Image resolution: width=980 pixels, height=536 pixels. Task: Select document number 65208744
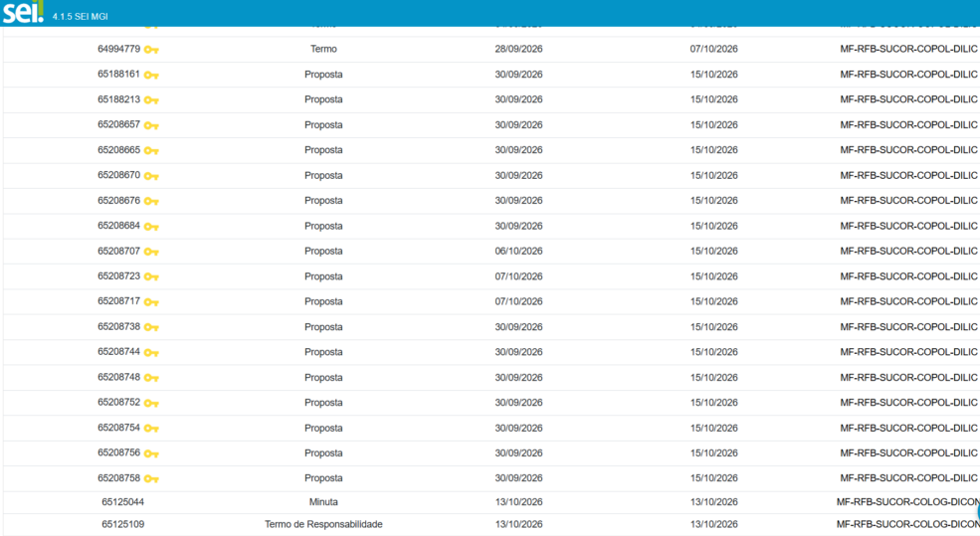pos(118,352)
